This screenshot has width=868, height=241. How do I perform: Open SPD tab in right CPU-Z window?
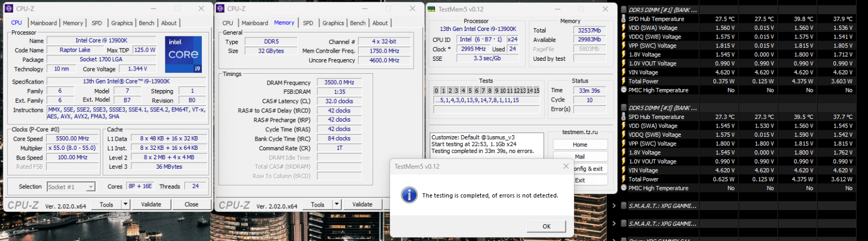click(308, 23)
